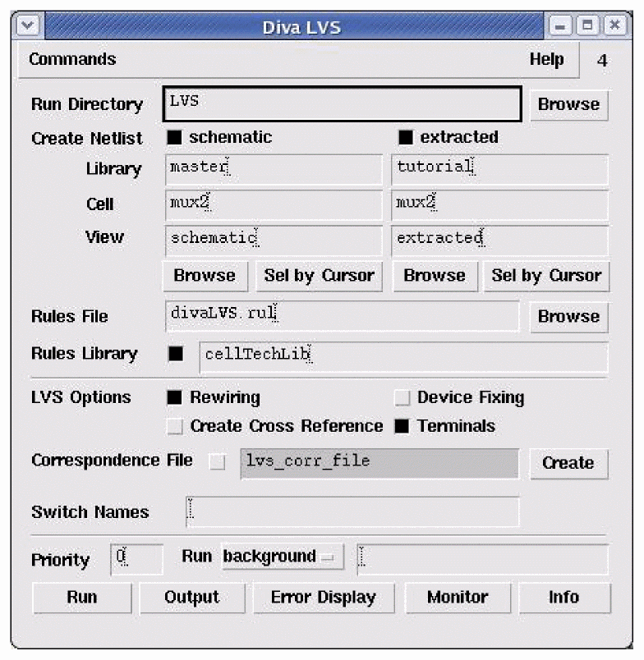Choose Sel by Cursor for schematic
Screen dimensions: 644x660
[320, 276]
